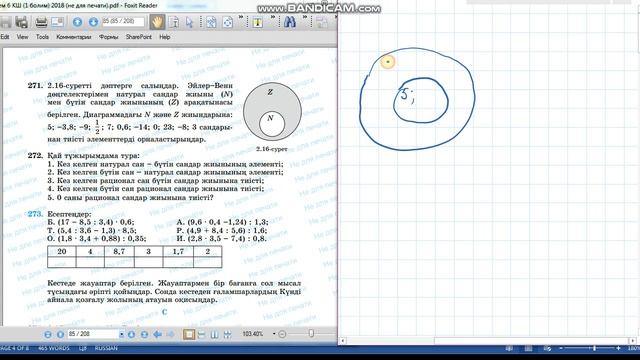Click the Foxit zoom out minus button
Screen dimensions: 640x360
(282, 334)
